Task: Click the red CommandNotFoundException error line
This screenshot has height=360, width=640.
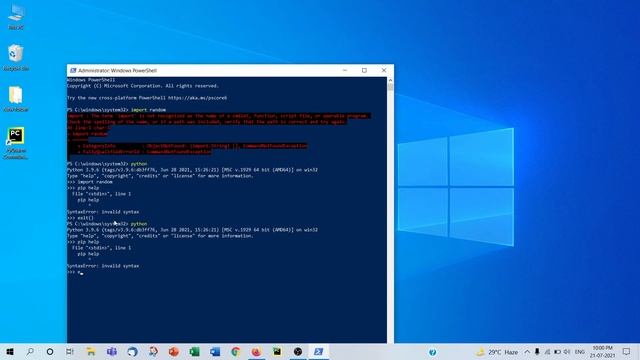Action: pos(139,152)
